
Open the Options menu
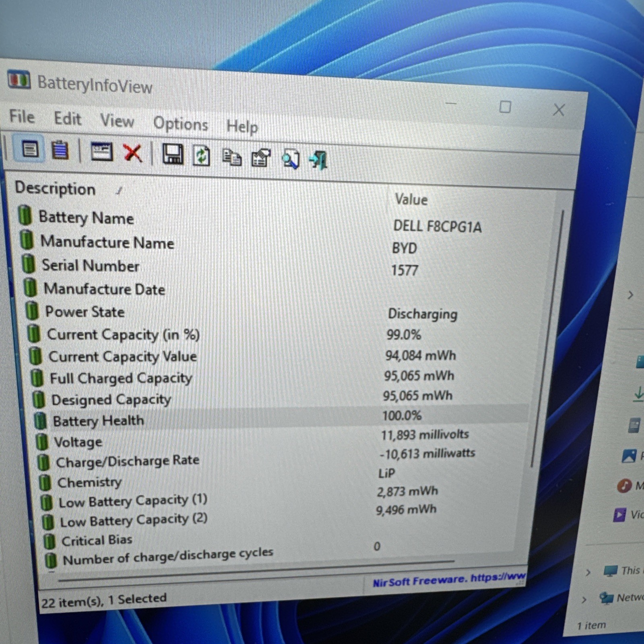[180, 124]
